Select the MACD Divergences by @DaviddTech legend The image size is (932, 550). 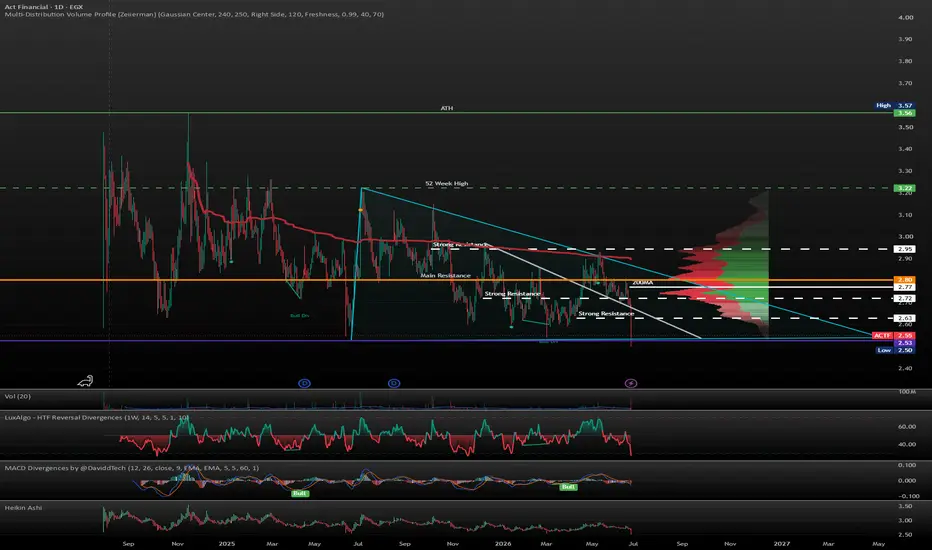(132, 468)
